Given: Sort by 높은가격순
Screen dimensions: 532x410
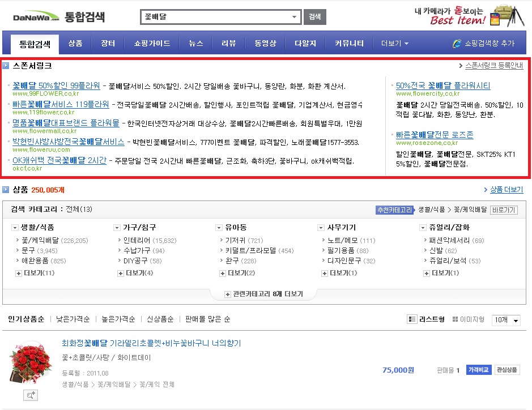Looking at the screenshot, I should pyautogui.click(x=118, y=319).
